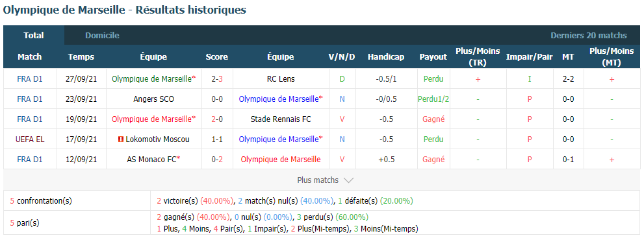Open the UEFA EL competition link
The height and width of the screenshot is (240, 644).
[30, 139]
